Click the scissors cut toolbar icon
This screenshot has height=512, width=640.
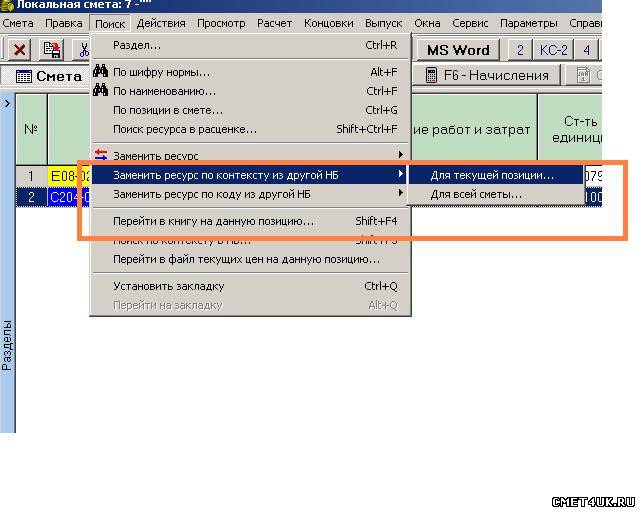[x=83, y=50]
